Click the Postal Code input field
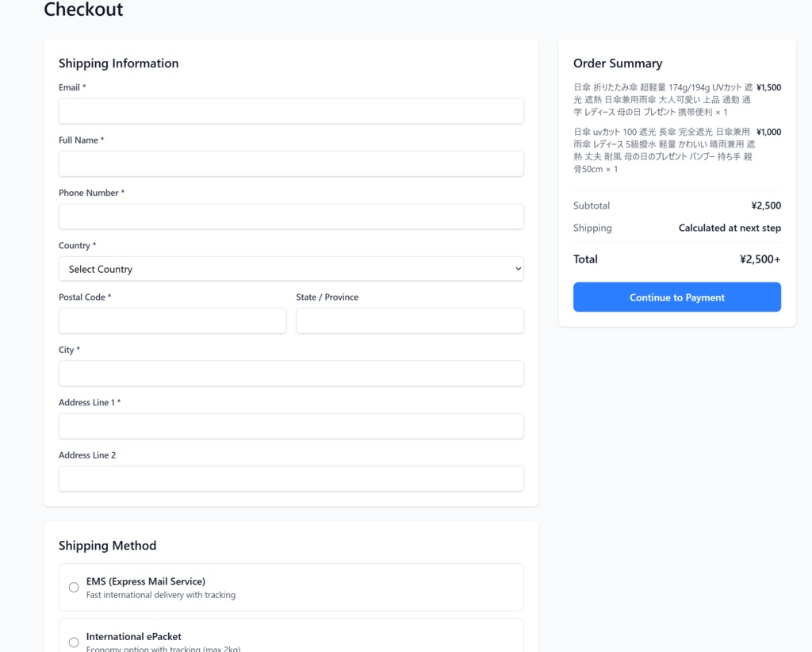This screenshot has height=652, width=812. click(x=172, y=320)
